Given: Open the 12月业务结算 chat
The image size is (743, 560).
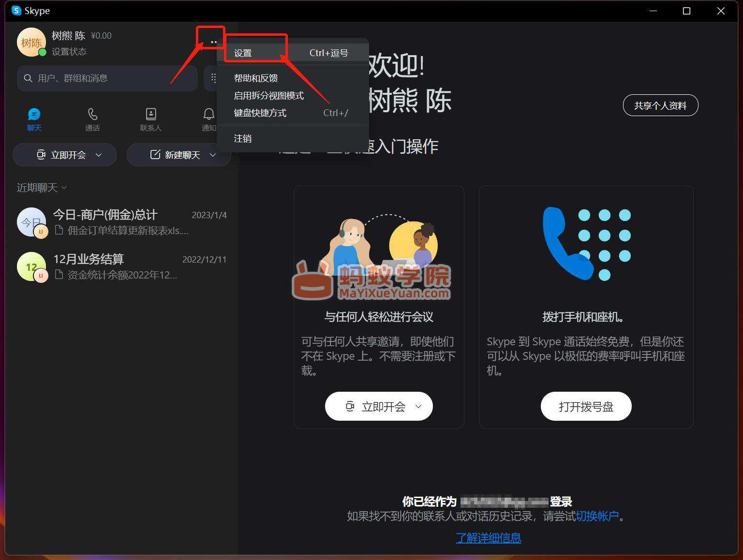Looking at the screenshot, I should pyautogui.click(x=122, y=267).
